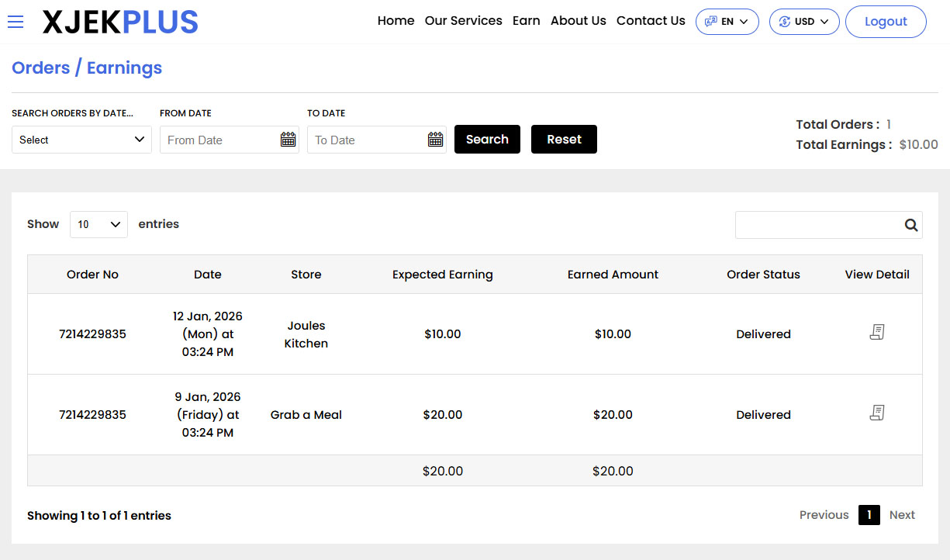This screenshot has height=560, width=950.
Task: Expand the EN language dropdown
Action: pos(743,22)
